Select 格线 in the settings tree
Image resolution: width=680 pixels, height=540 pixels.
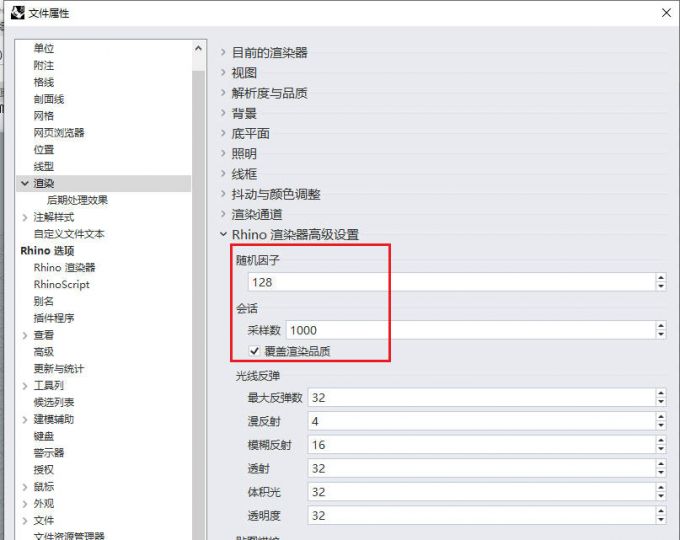44,82
